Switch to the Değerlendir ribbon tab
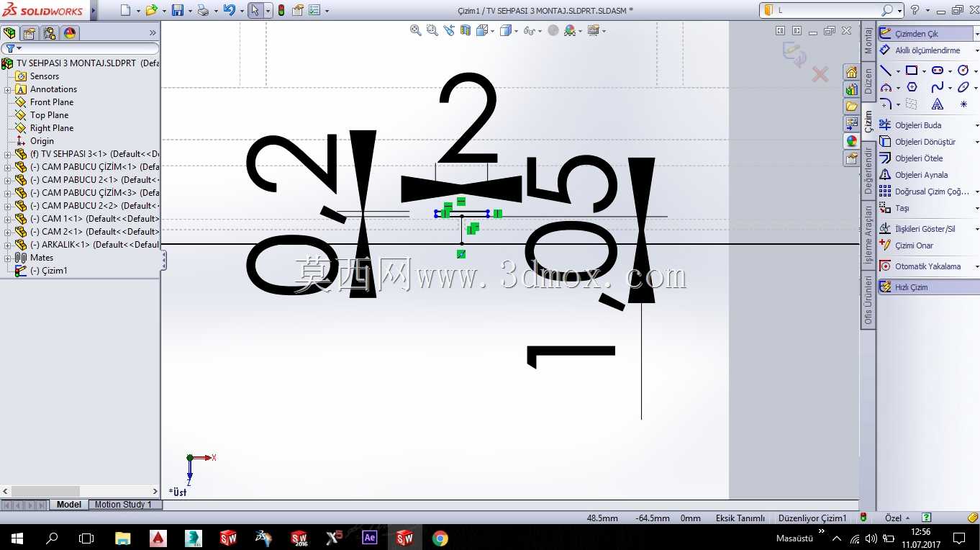 tap(868, 171)
